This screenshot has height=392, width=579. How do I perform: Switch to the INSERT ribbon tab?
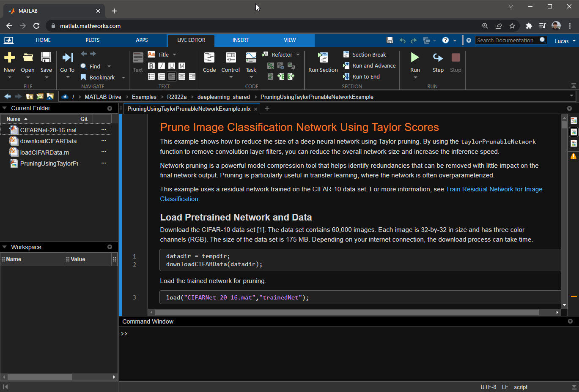click(240, 40)
